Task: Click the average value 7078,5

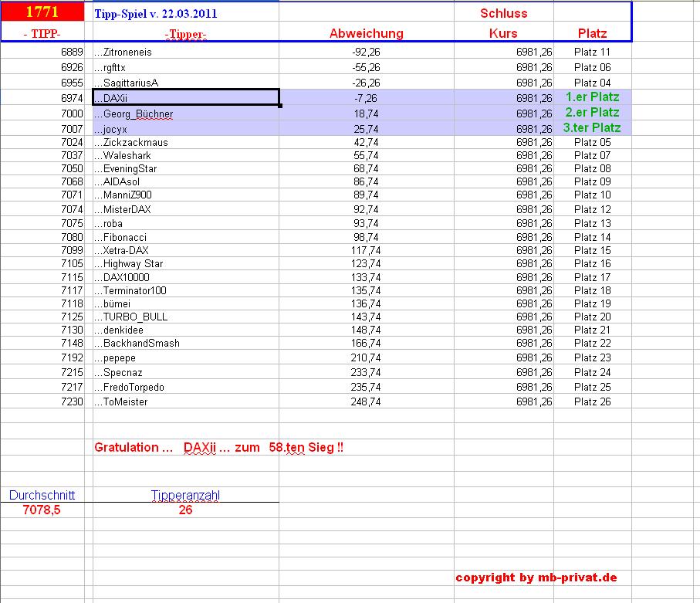Action: pos(42,510)
